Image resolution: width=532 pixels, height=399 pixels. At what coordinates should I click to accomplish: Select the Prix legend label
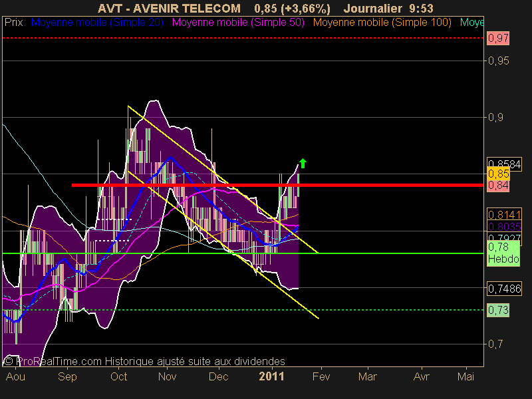click(x=13, y=23)
